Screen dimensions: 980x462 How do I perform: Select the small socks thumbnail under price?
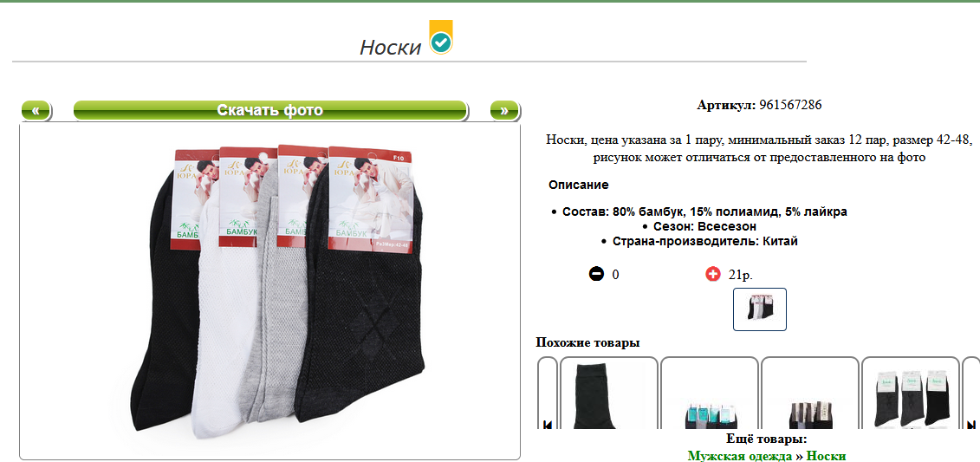pyautogui.click(x=759, y=309)
